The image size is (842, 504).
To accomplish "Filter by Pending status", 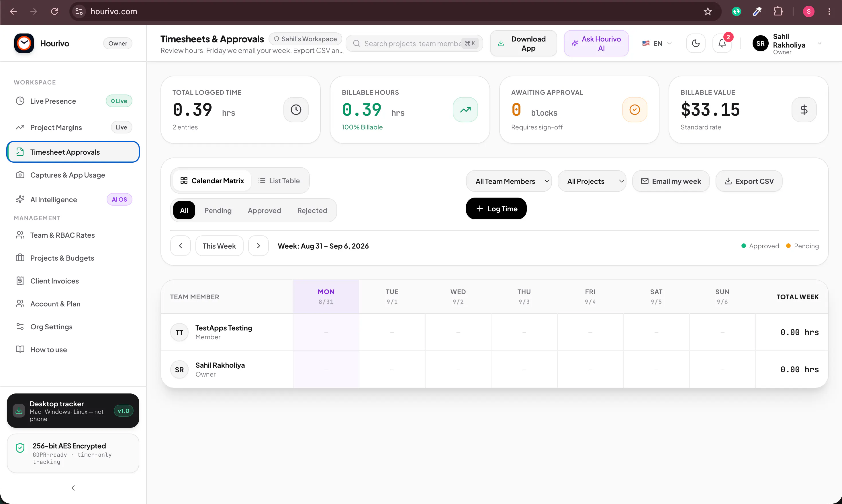I will tap(218, 210).
